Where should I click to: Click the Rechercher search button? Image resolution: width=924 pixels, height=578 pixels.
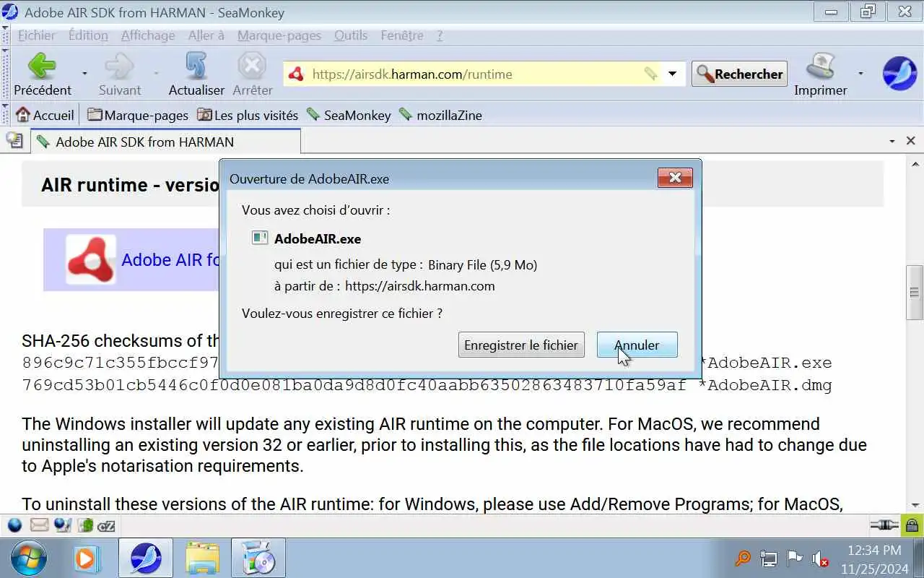coord(739,74)
